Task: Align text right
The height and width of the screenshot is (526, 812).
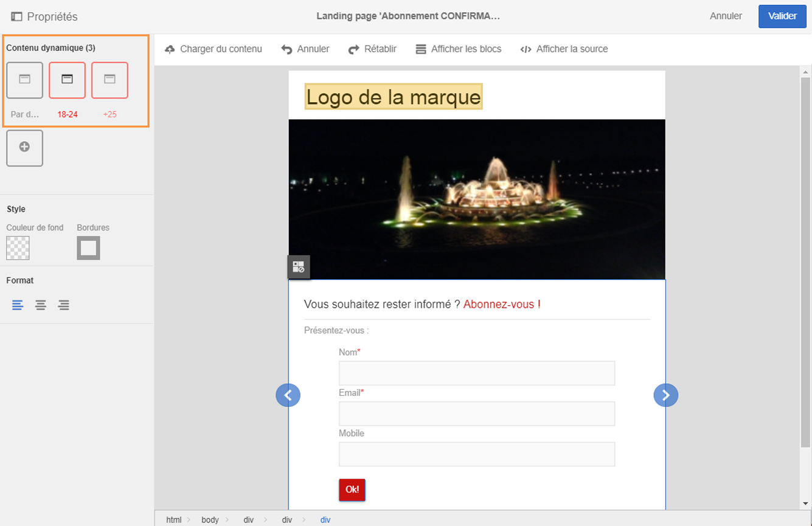Action: click(64, 305)
